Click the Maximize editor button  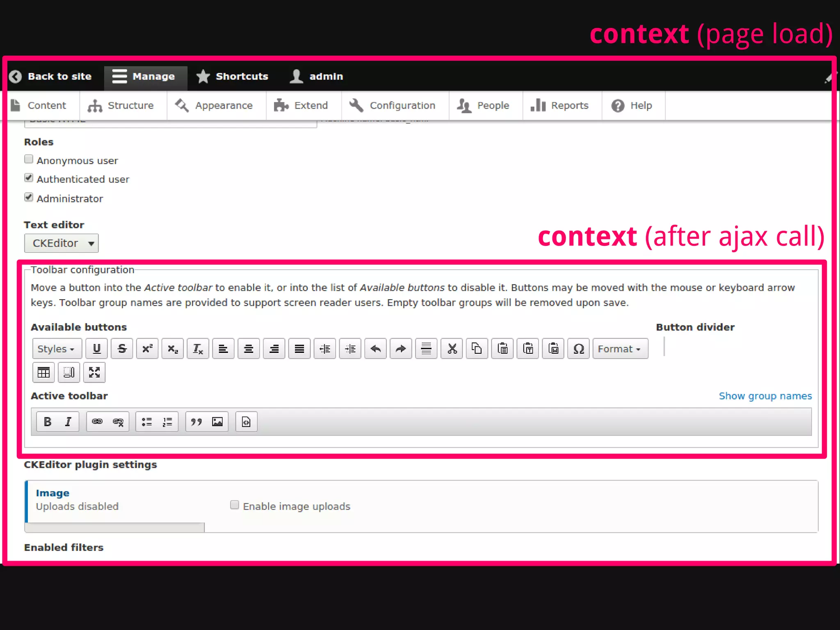[x=94, y=373]
